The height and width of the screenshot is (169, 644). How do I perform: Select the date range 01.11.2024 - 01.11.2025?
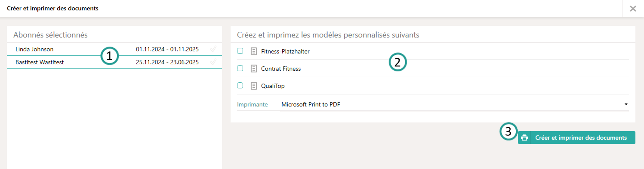(x=168, y=49)
